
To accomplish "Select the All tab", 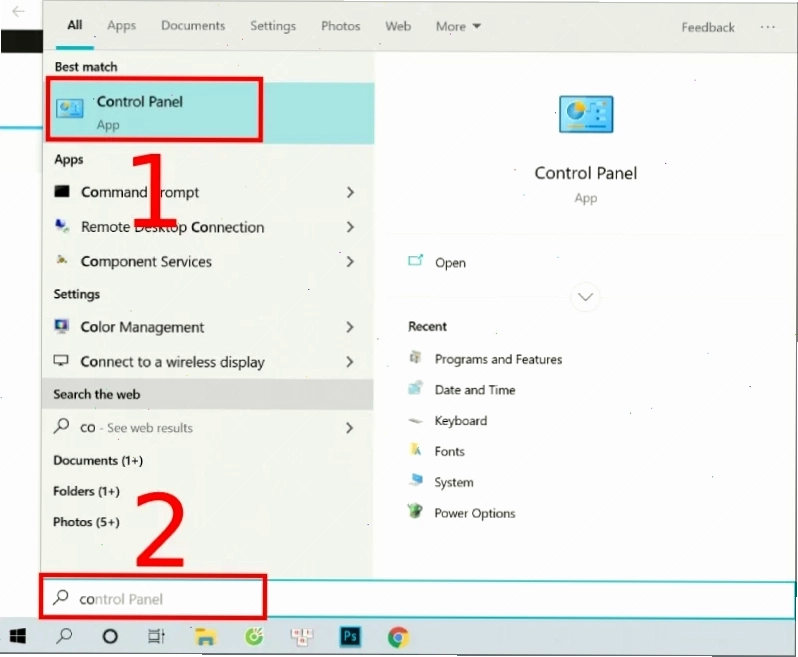I will coord(75,25).
